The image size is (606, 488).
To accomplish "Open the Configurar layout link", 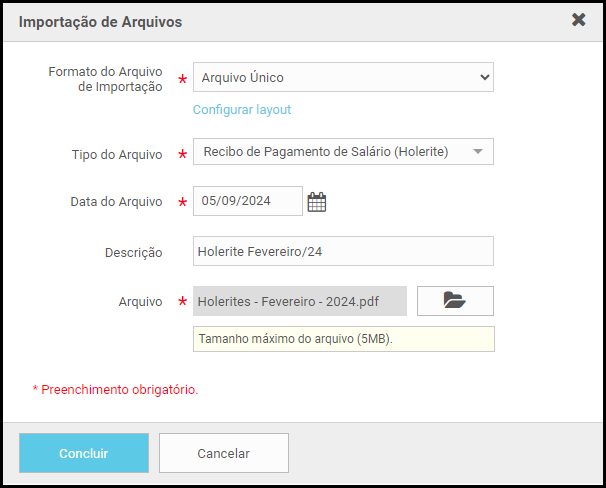I will 242,110.
